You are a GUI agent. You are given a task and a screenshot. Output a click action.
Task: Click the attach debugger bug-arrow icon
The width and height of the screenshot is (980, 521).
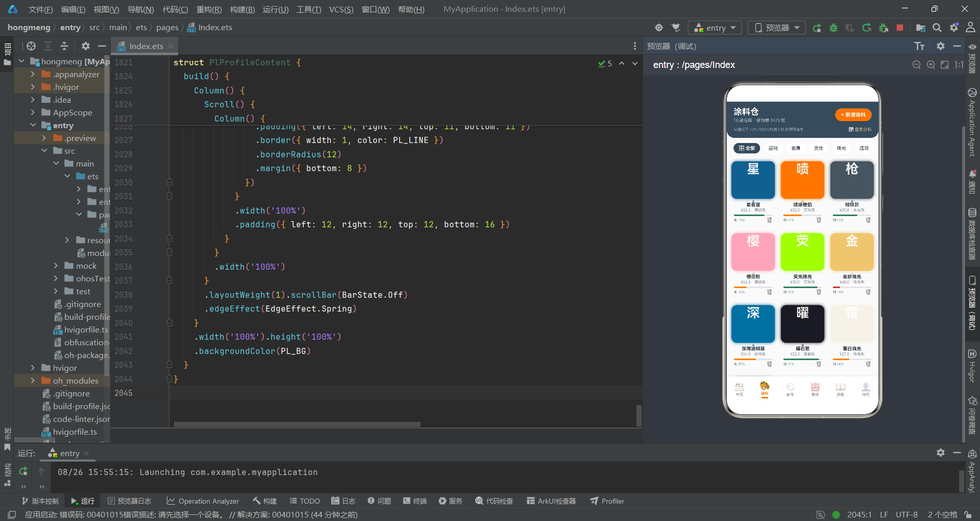coord(884,28)
